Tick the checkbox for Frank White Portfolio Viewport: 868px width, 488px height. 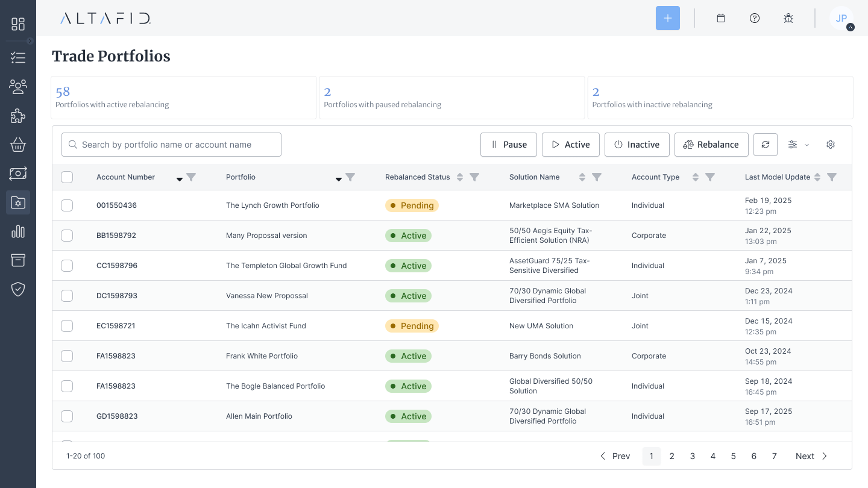point(67,356)
